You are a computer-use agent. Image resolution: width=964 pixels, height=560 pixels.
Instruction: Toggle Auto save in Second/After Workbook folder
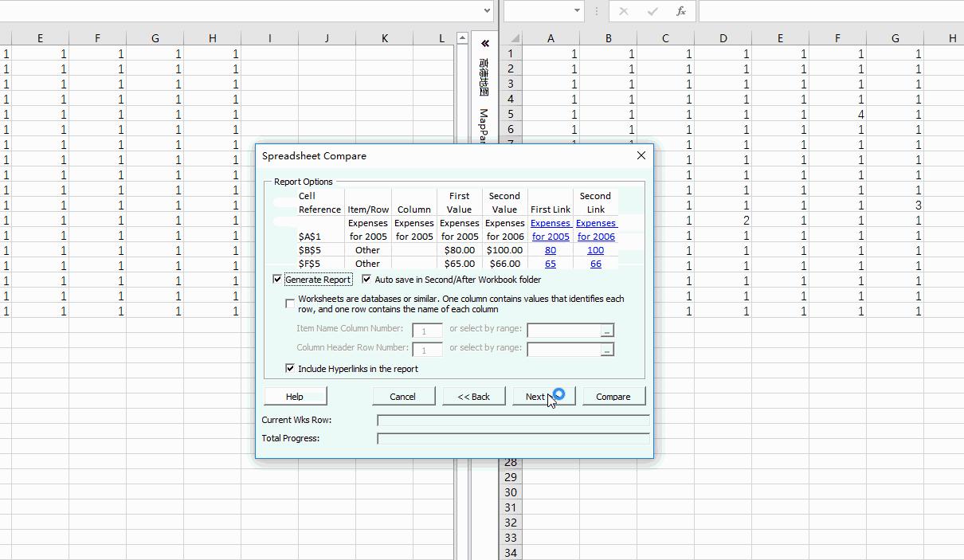click(366, 280)
